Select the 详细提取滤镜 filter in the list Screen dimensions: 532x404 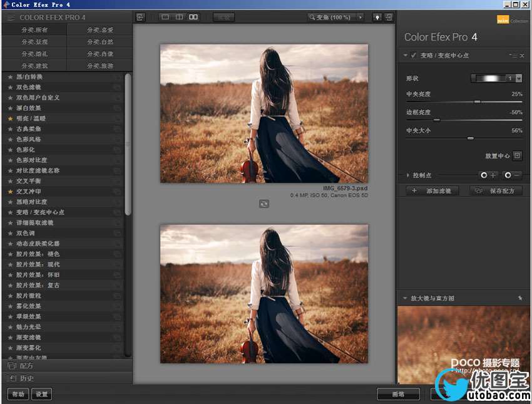pos(63,223)
